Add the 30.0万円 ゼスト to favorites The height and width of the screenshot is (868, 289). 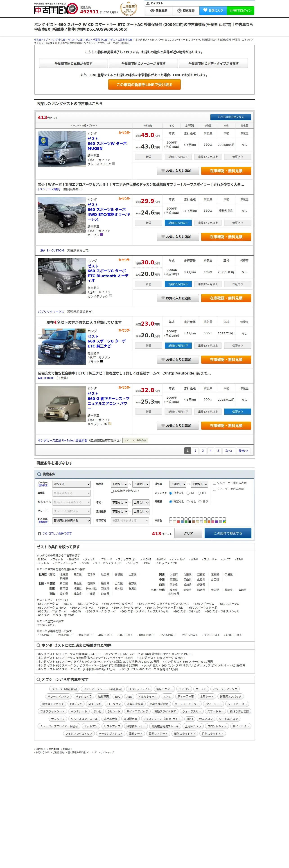point(178,298)
